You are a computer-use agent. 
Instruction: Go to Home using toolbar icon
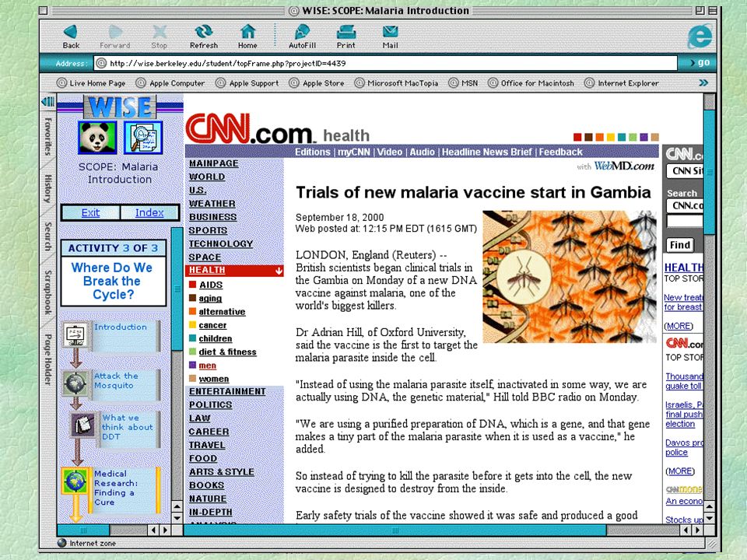(x=247, y=32)
